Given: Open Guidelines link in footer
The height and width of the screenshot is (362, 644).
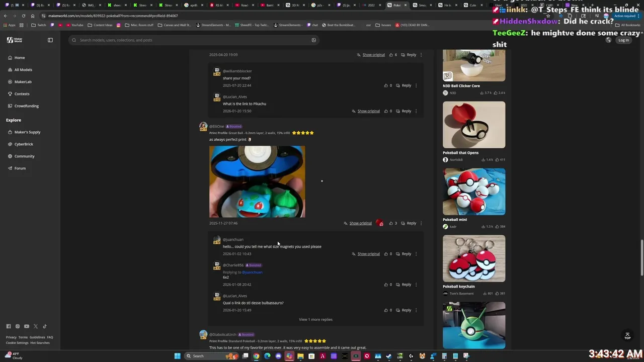Looking at the screenshot, I should pyautogui.click(x=37, y=337).
